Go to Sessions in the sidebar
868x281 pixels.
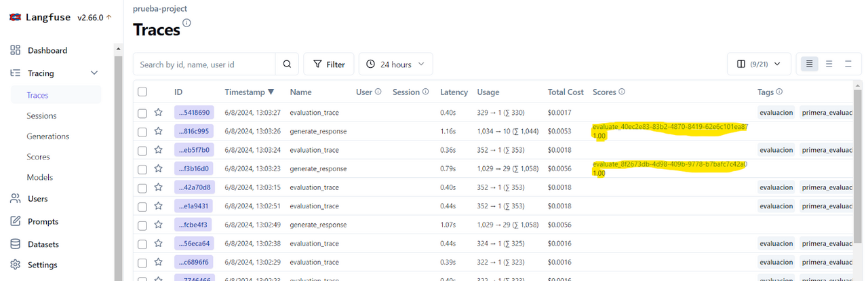point(41,116)
